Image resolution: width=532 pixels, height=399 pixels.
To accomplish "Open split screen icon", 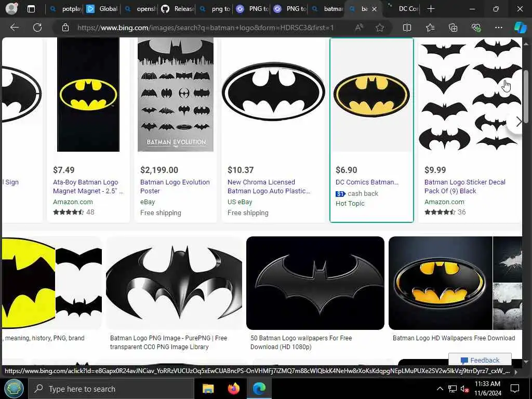I will [407, 28].
